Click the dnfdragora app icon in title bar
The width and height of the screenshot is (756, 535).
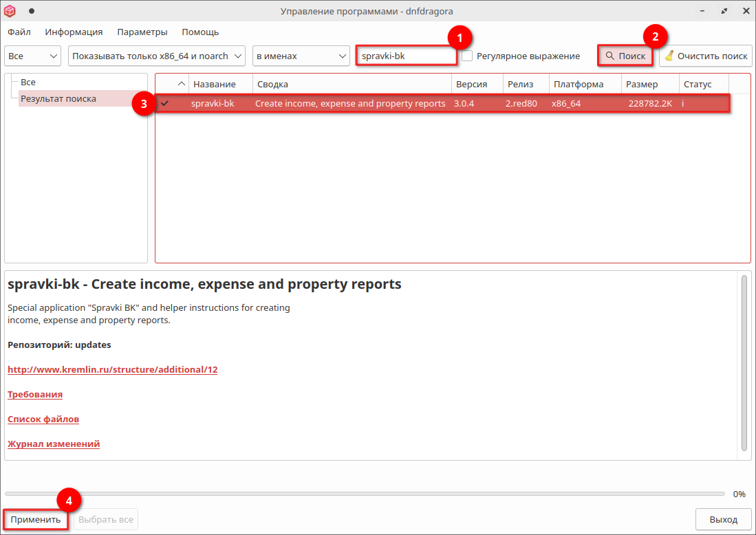[x=11, y=11]
